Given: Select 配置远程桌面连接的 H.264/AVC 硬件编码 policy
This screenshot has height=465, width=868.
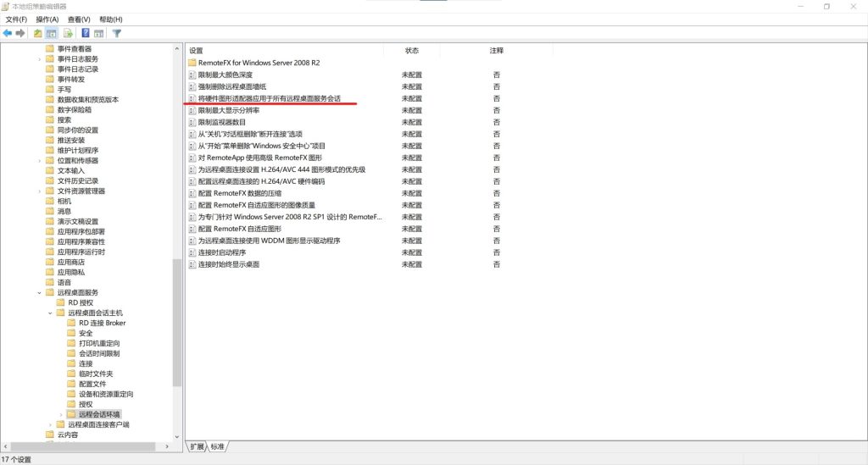Looking at the screenshot, I should pos(261,181).
